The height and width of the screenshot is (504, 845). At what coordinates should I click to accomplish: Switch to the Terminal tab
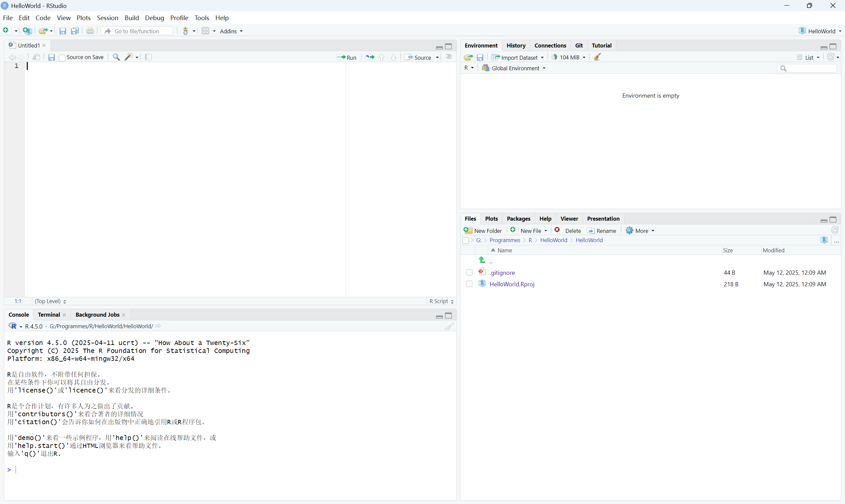coord(49,315)
